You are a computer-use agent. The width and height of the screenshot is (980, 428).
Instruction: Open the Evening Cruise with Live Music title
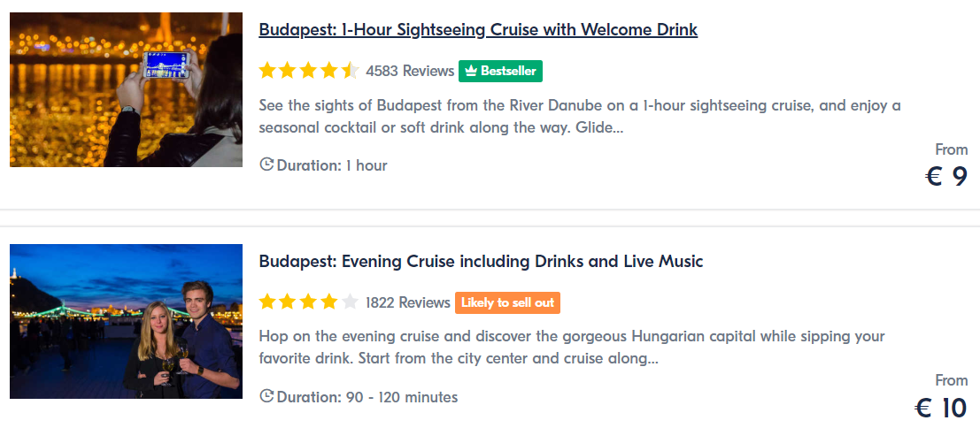coord(481,262)
